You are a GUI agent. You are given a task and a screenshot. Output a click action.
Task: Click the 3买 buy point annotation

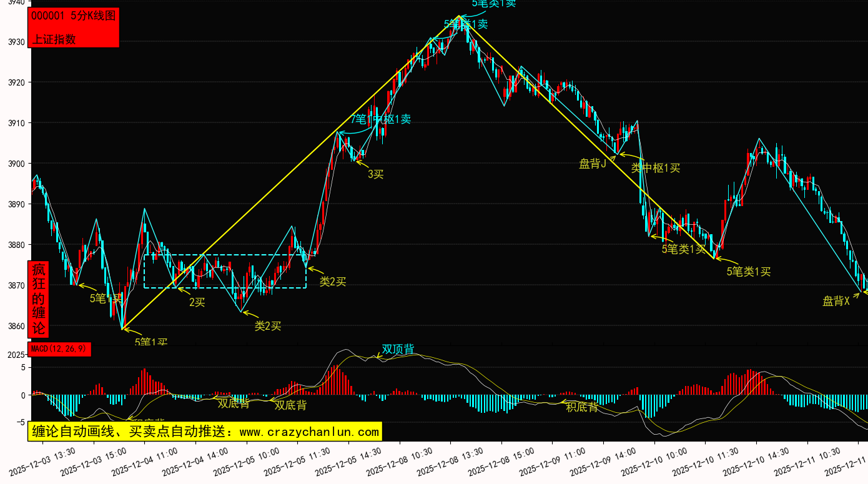coord(375,174)
